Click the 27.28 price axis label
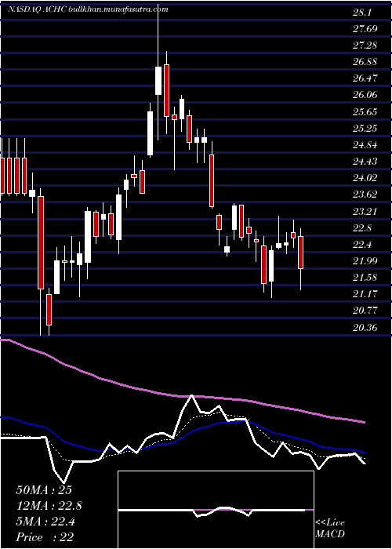 tap(365, 45)
